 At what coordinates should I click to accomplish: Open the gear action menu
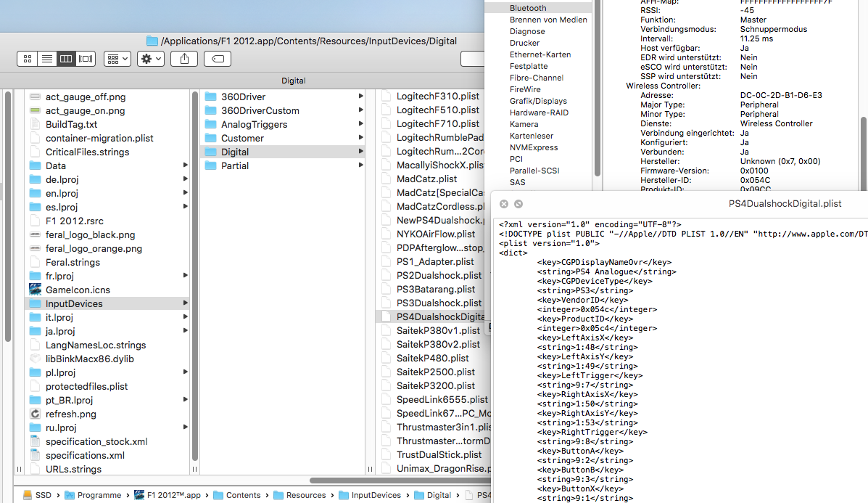point(151,59)
